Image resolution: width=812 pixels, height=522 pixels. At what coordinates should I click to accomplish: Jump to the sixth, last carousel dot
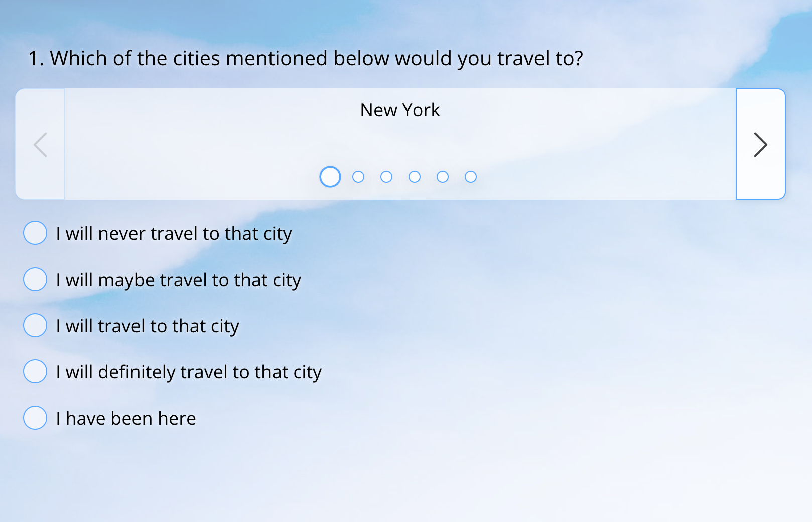(x=471, y=177)
